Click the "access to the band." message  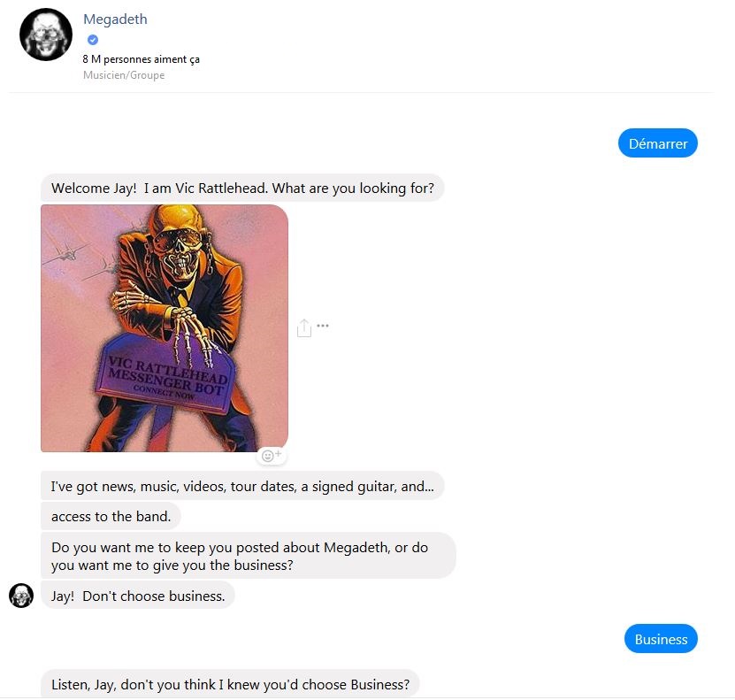click(x=111, y=516)
